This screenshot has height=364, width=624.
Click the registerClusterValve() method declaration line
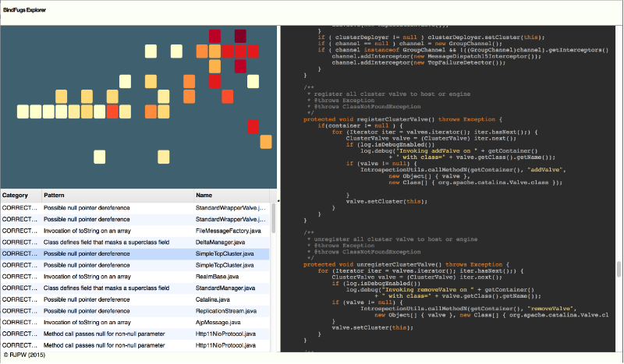(x=402, y=119)
